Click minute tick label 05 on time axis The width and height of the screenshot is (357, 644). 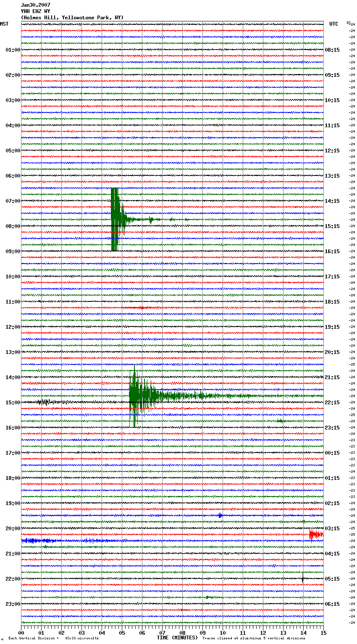(122, 633)
